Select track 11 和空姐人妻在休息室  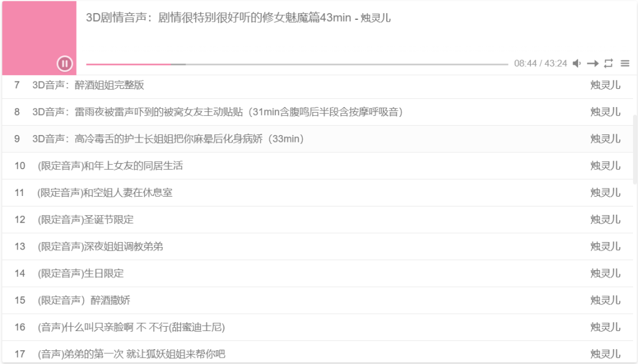317,192
